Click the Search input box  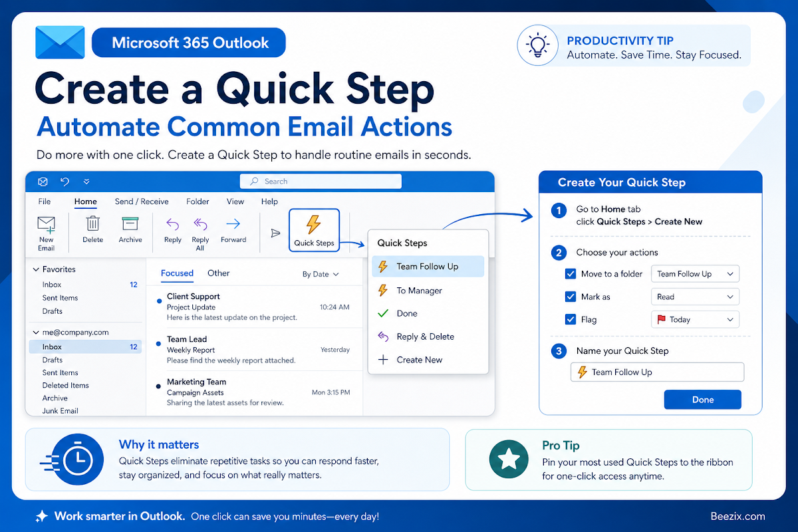point(321,181)
